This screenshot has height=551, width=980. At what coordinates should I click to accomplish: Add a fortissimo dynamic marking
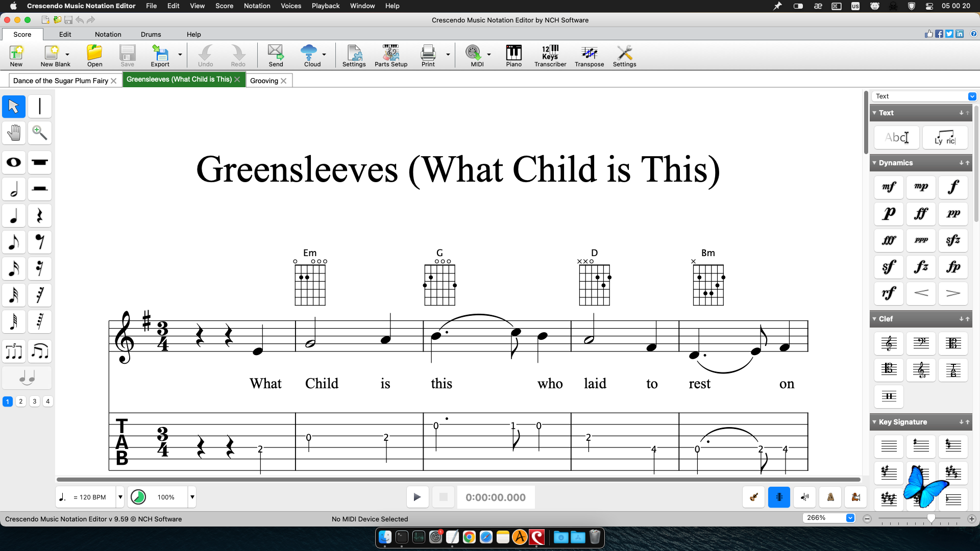point(921,213)
